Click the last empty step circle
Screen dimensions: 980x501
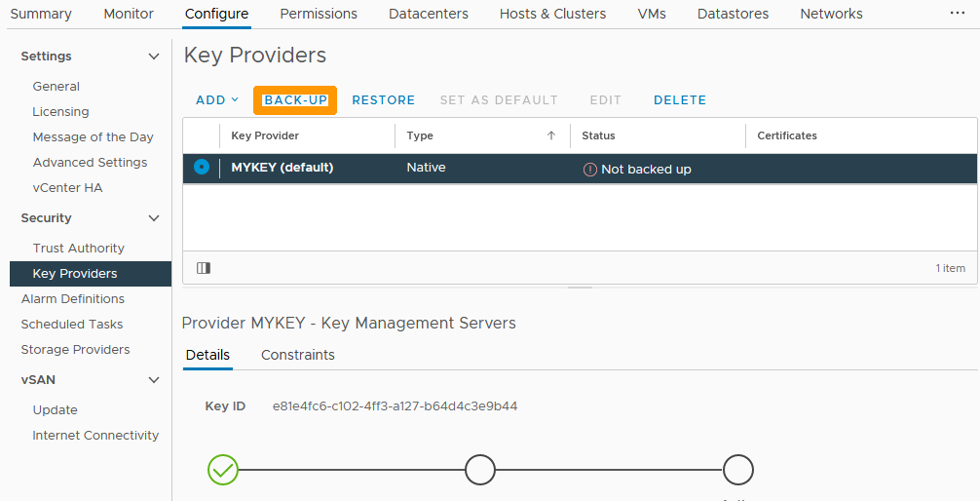click(x=737, y=470)
